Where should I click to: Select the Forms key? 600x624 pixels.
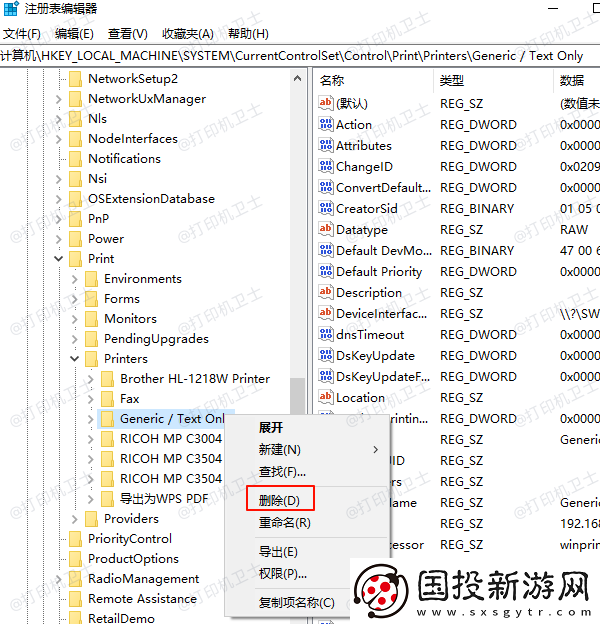[x=122, y=298]
